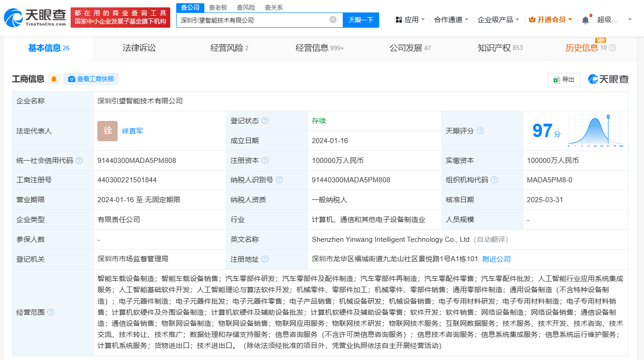Expand the 合作通道 dropdown
Image resolution: width=644 pixels, height=360 pixels.
tap(451, 20)
